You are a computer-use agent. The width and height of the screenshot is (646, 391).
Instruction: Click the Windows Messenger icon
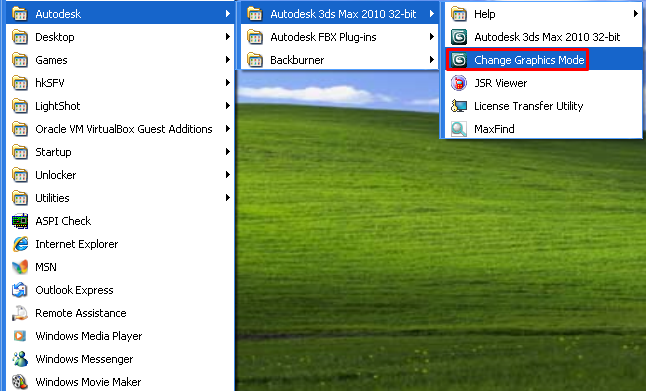click(x=20, y=359)
